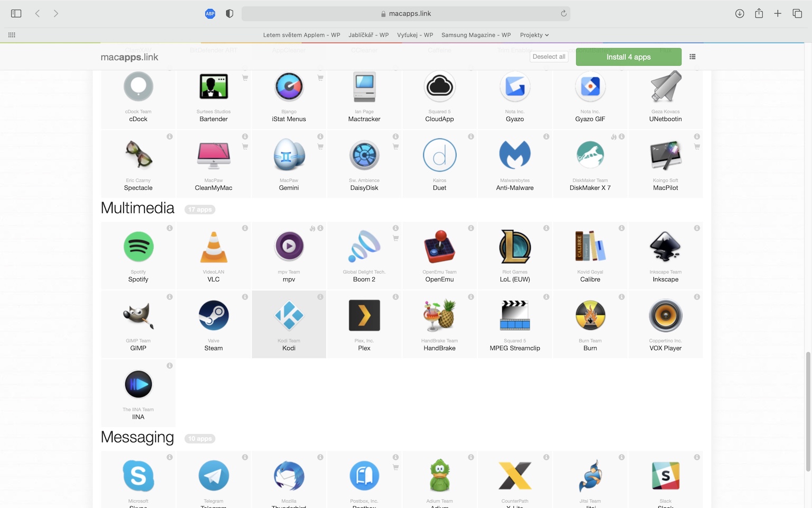Click the macapps.link address bar

pos(406,14)
